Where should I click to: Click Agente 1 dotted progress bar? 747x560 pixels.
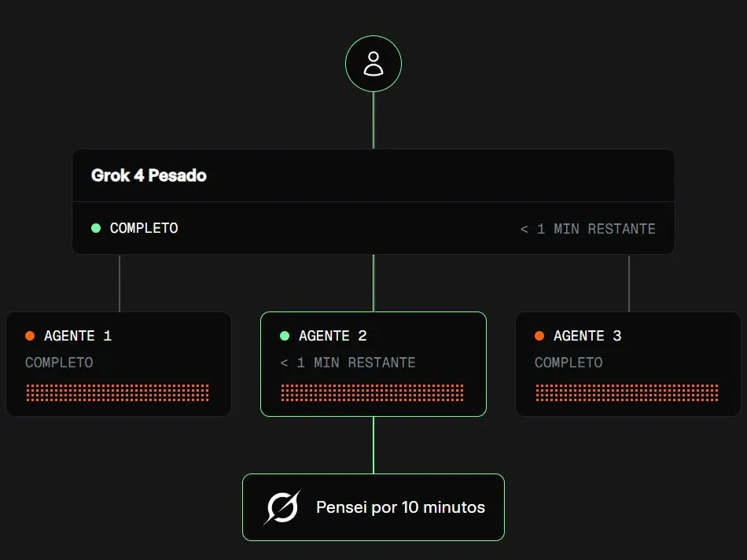pos(118,392)
